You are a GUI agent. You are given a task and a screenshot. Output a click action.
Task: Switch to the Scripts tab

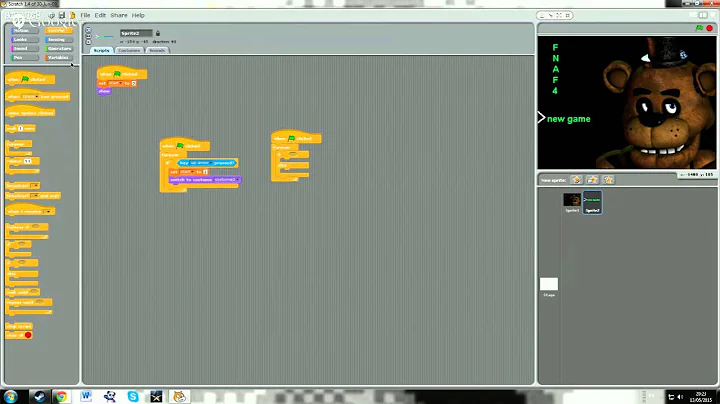pos(101,50)
